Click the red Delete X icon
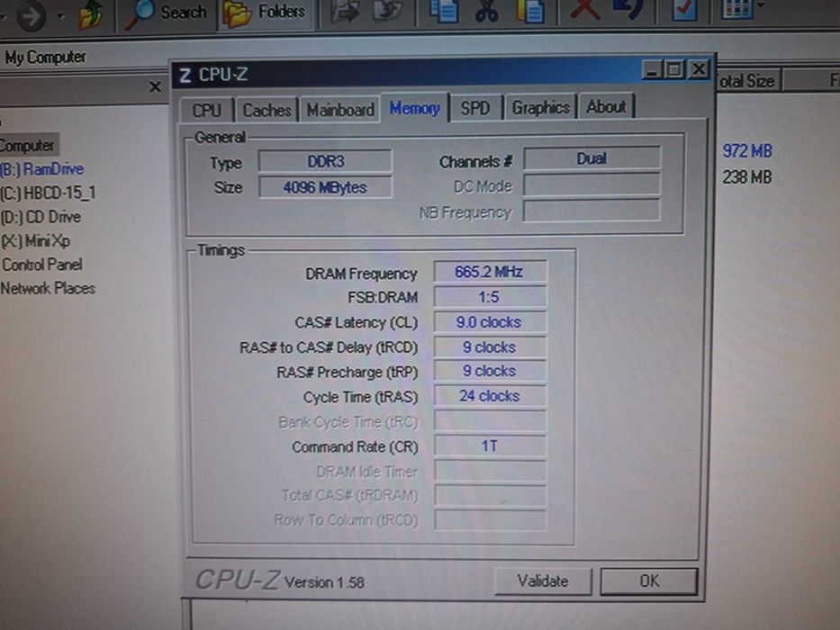840x630 pixels. [x=585, y=10]
